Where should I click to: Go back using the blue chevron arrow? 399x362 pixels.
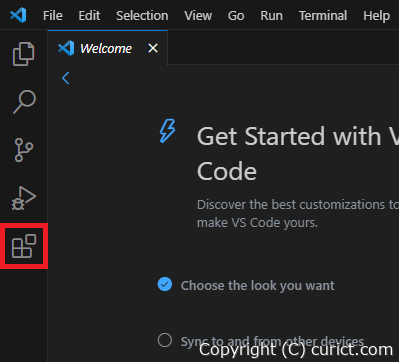65,78
